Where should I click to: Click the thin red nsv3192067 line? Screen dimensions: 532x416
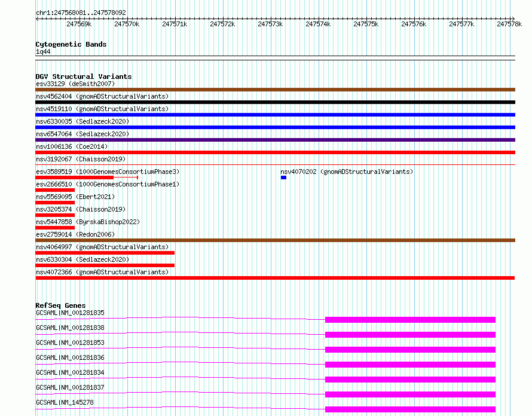tap(275, 165)
